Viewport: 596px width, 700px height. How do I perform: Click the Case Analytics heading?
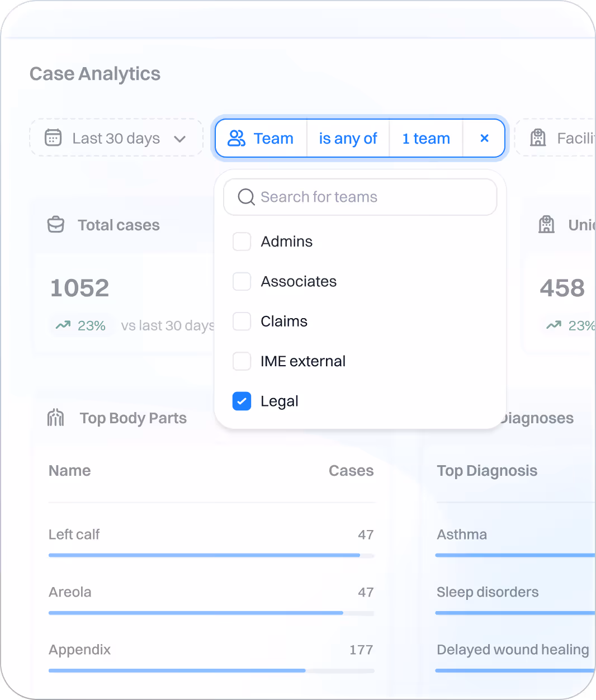coord(95,74)
